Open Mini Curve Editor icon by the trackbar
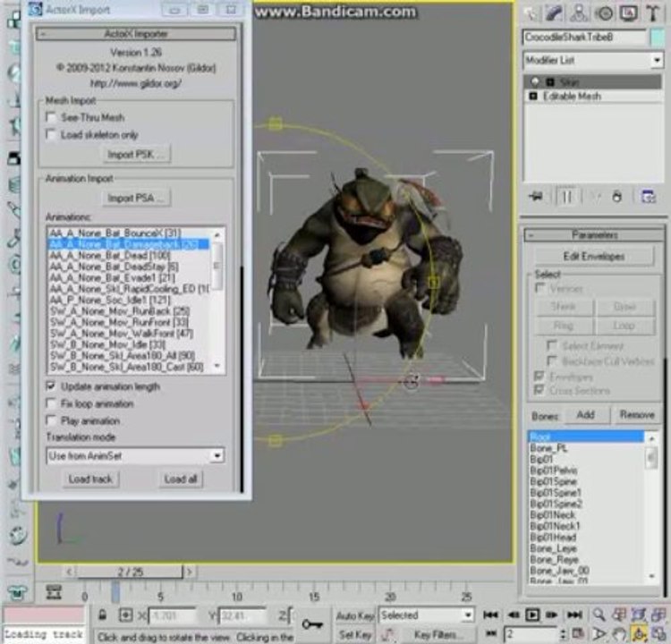 (x=54, y=593)
